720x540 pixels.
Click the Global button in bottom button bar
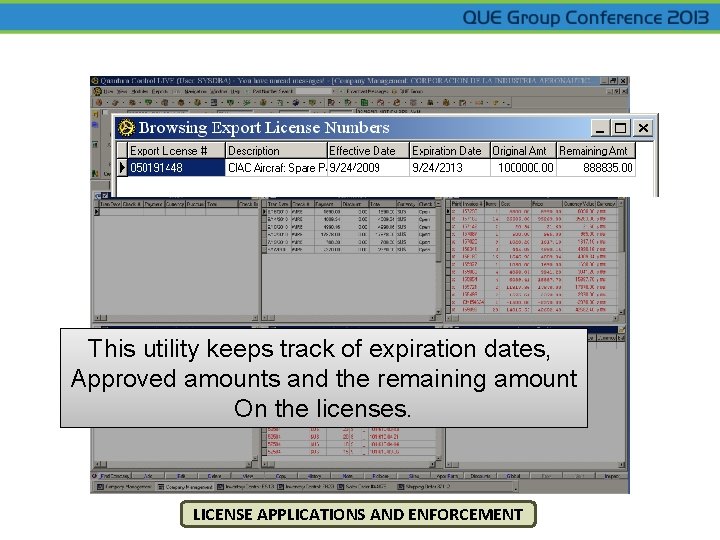(513, 476)
